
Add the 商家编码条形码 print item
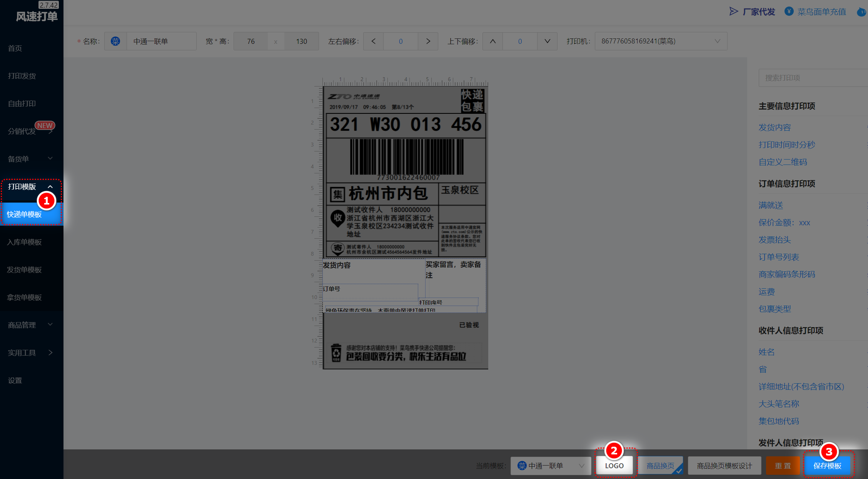click(x=787, y=274)
